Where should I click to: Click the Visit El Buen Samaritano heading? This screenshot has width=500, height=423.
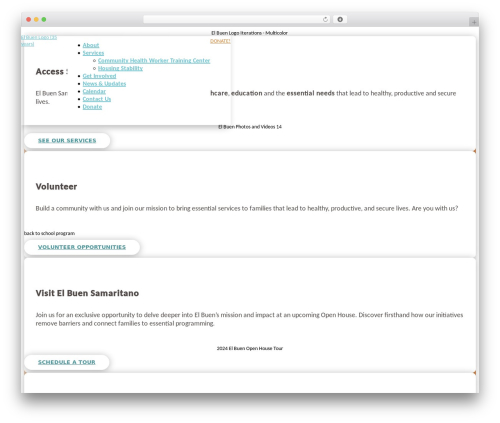tap(87, 293)
